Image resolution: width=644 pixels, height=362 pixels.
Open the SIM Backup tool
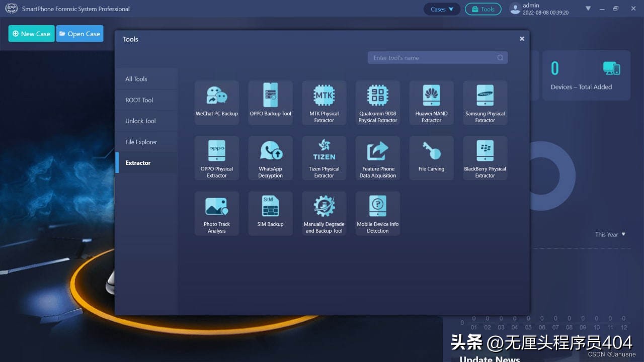[x=270, y=213]
